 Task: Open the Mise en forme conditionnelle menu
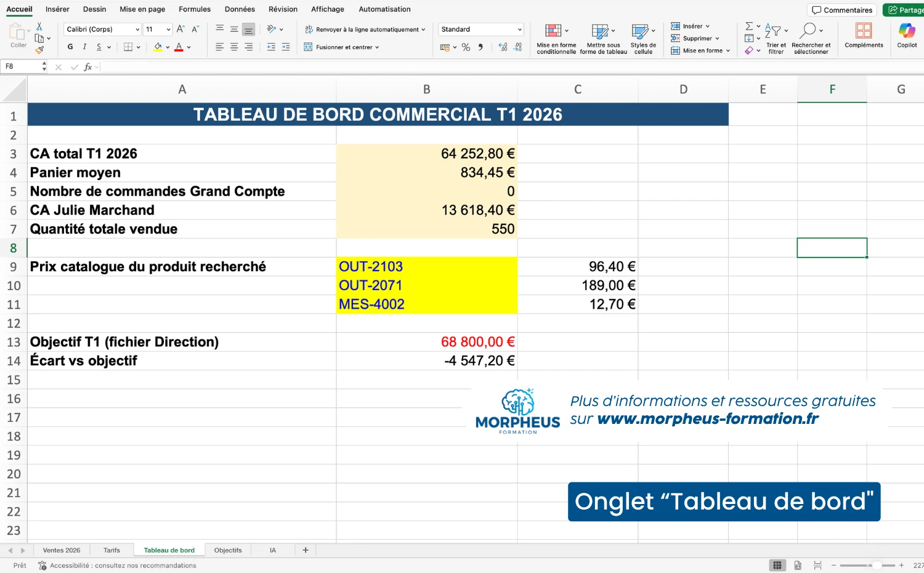click(x=556, y=39)
